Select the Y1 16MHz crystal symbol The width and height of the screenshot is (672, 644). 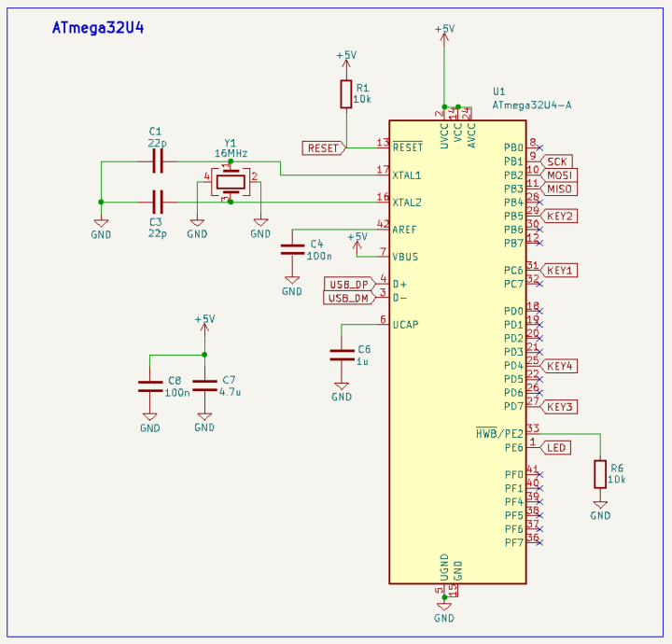[x=229, y=179]
